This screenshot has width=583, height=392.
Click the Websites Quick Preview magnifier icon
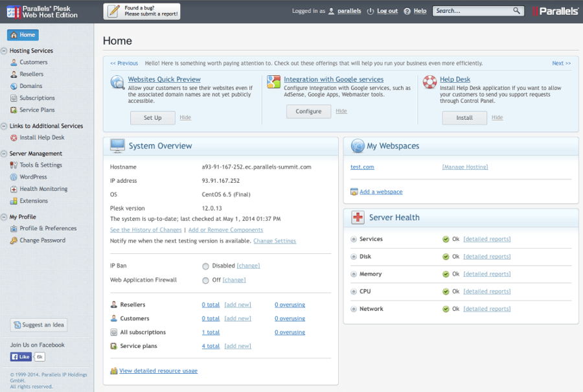(x=117, y=82)
